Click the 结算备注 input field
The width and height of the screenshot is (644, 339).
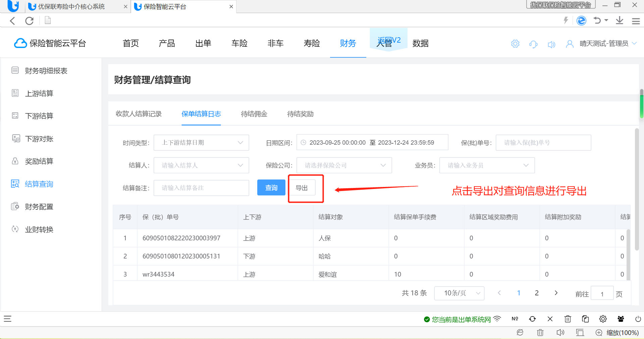tap(201, 188)
